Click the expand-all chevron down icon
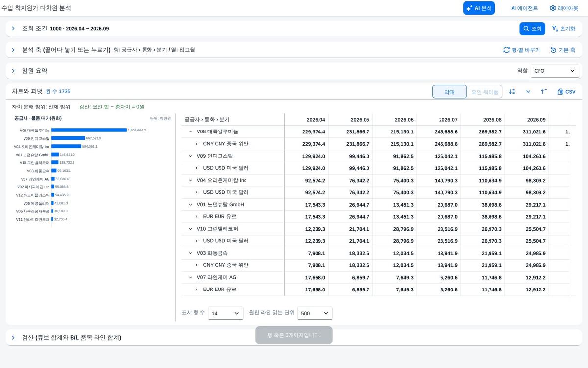 (x=528, y=92)
